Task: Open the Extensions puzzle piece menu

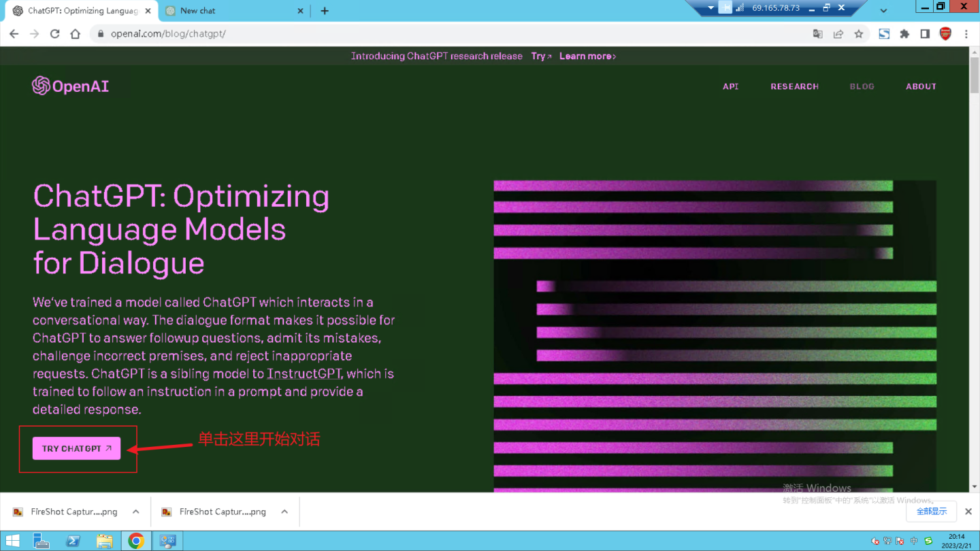Action: pos(904,34)
